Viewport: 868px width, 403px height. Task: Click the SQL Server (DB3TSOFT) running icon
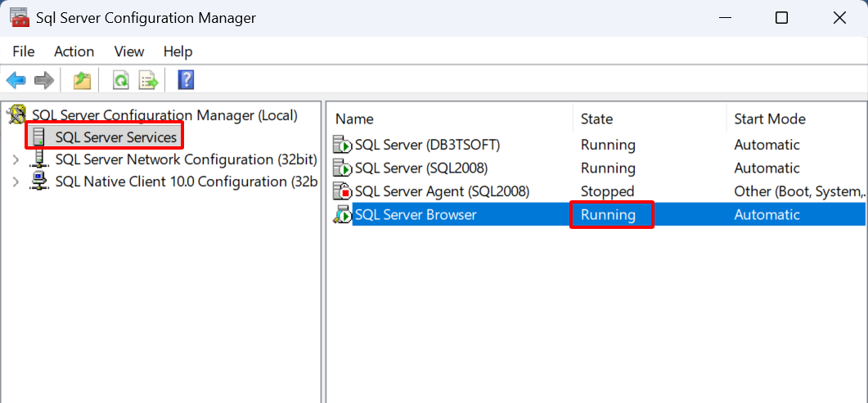[342, 145]
